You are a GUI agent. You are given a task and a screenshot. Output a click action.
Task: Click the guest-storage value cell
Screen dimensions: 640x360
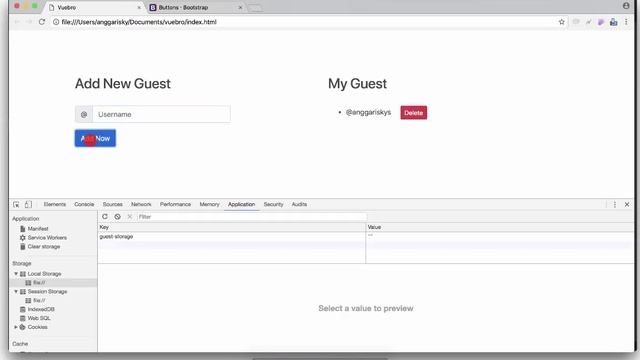500,237
